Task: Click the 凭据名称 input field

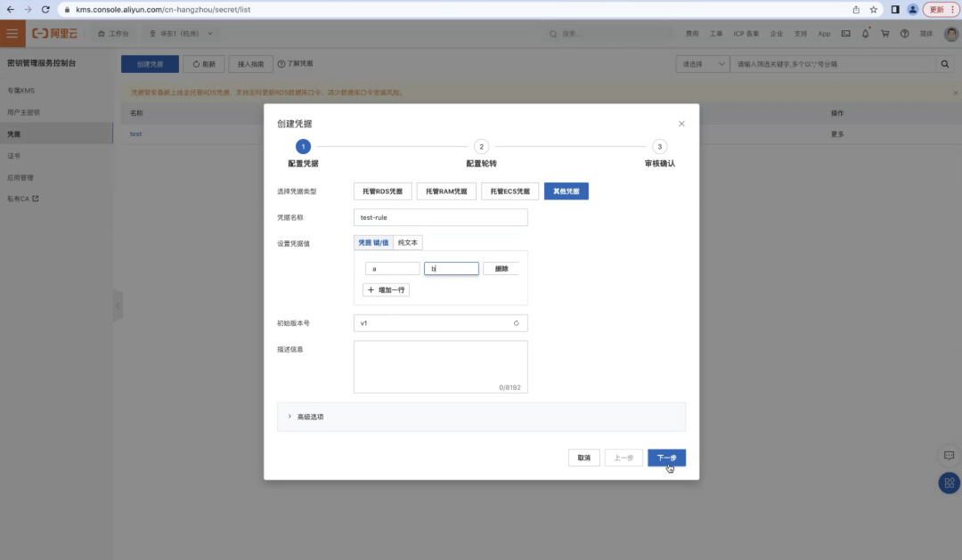Action: (441, 217)
